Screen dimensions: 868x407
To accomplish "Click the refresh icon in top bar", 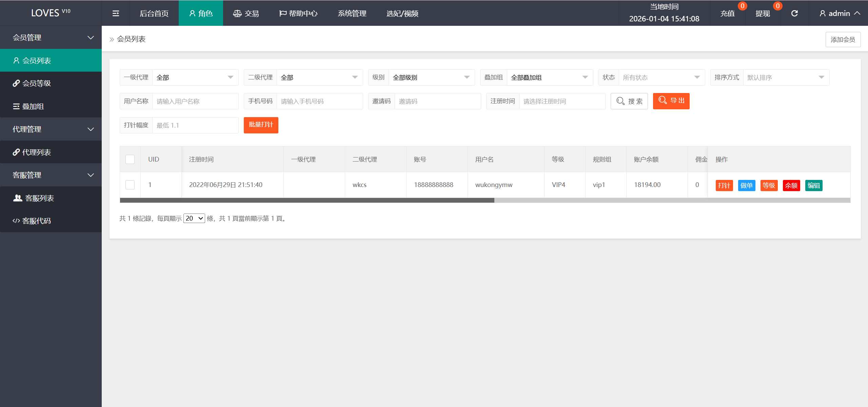I will (x=795, y=13).
